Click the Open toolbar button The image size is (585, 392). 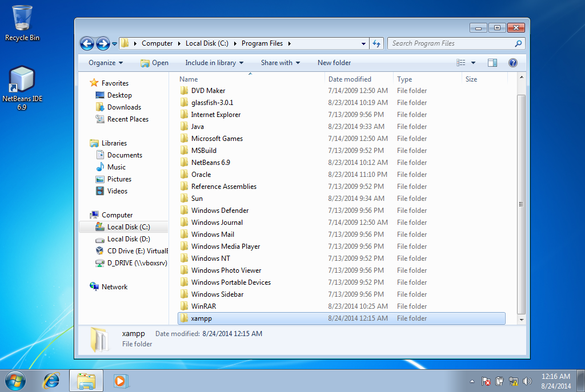(x=154, y=63)
